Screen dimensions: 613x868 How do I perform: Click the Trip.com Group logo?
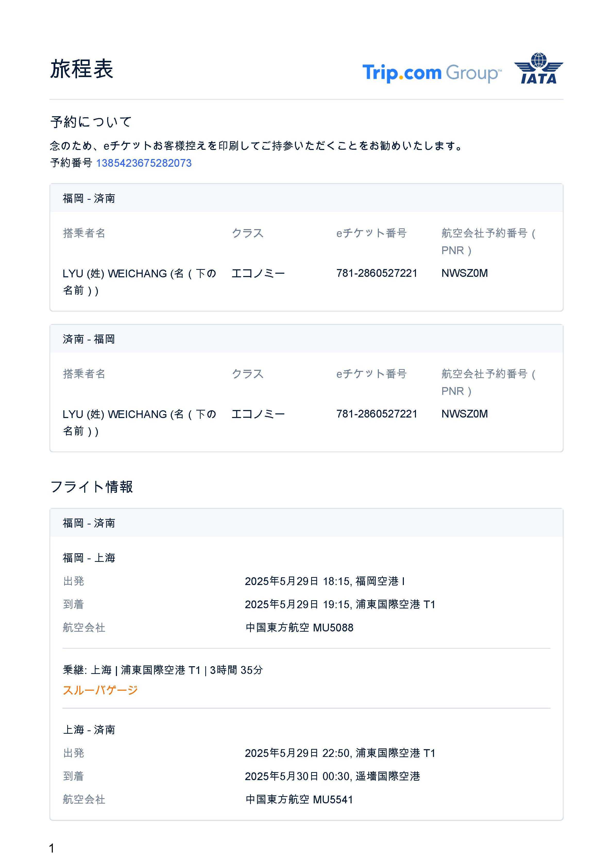click(432, 73)
